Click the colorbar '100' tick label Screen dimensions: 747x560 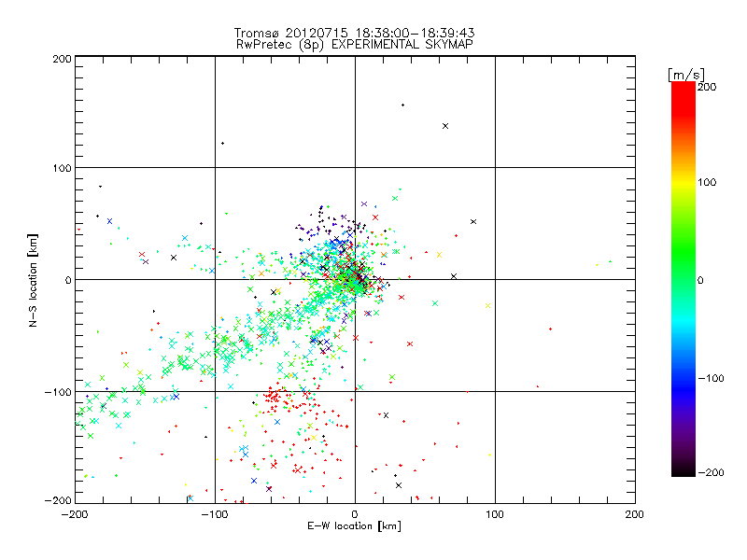tap(707, 182)
